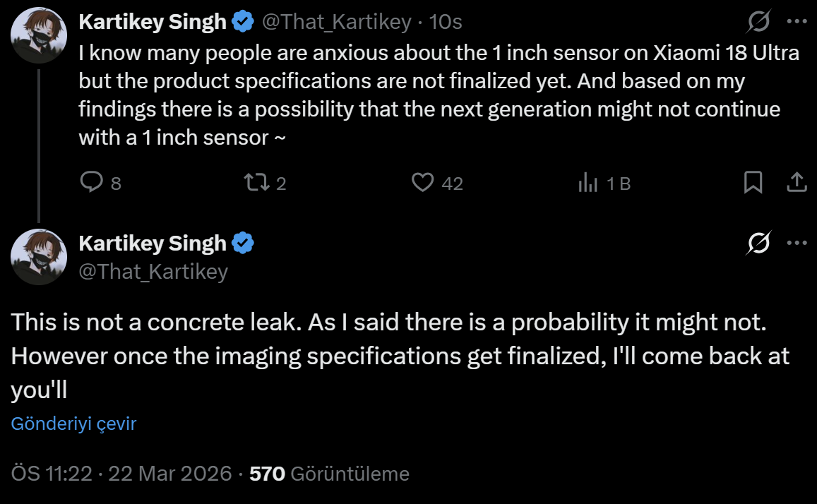Click the Grok icon on the reply tweet
The height and width of the screenshot is (504, 817).
click(x=758, y=244)
